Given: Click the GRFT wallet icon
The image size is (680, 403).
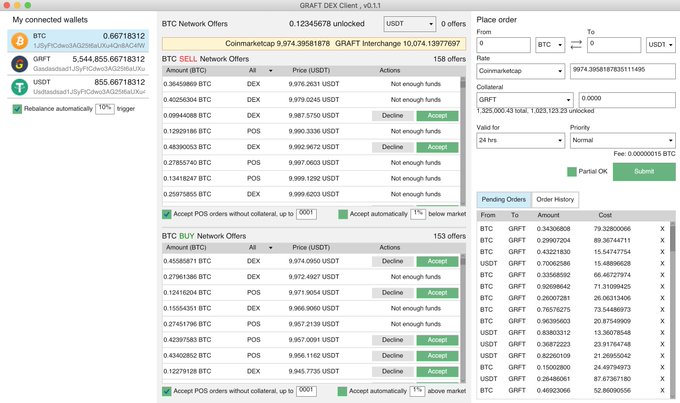Looking at the screenshot, I should tap(20, 64).
